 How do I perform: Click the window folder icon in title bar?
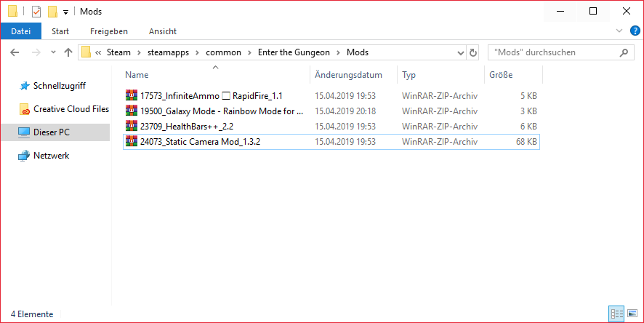[x=13, y=11]
